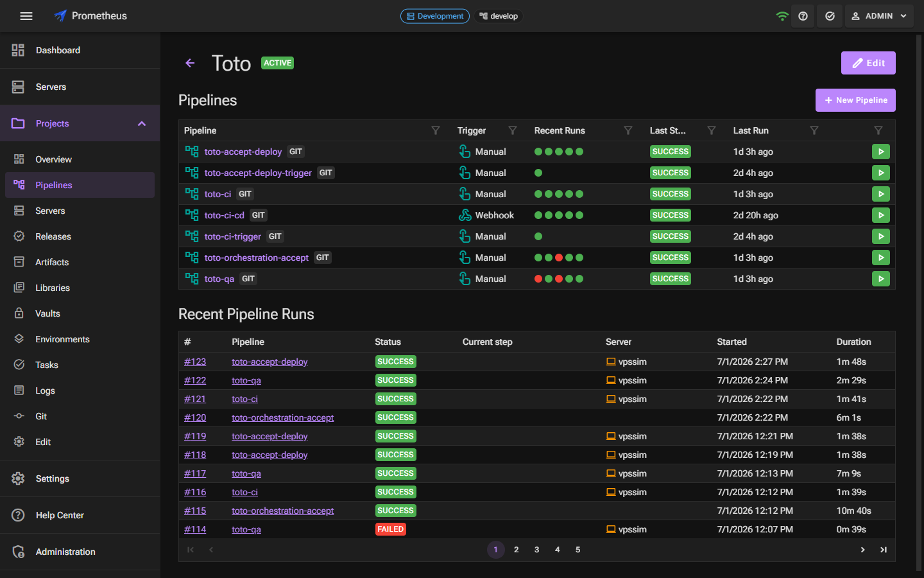Viewport: 924px width, 578px height.
Task: Create a New Pipeline
Action: [x=855, y=100]
